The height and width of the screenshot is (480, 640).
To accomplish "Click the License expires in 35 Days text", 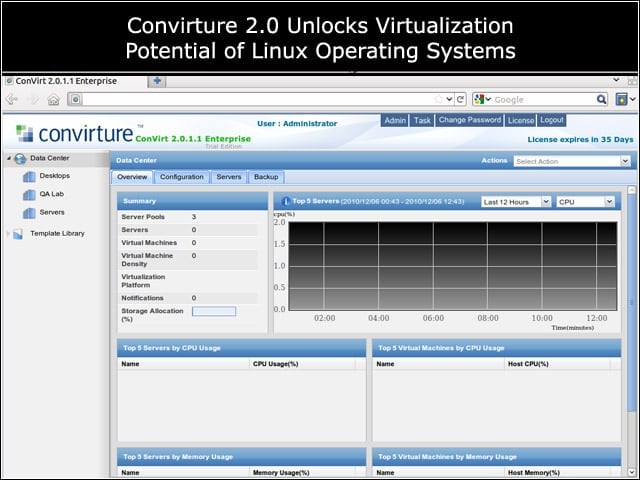I will click(x=580, y=140).
